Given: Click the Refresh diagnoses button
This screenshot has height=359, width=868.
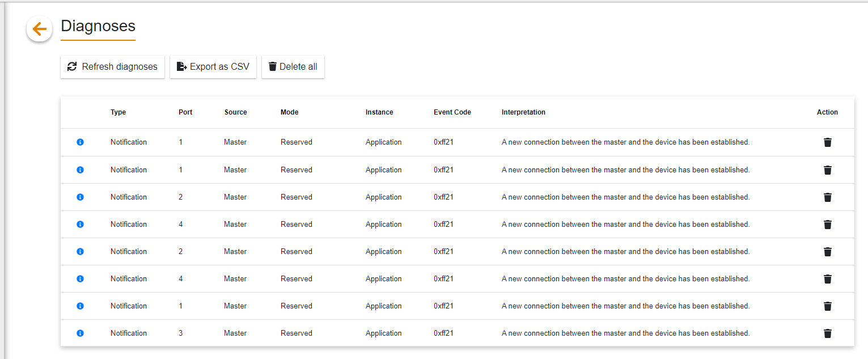Looking at the screenshot, I should pyautogui.click(x=112, y=67).
